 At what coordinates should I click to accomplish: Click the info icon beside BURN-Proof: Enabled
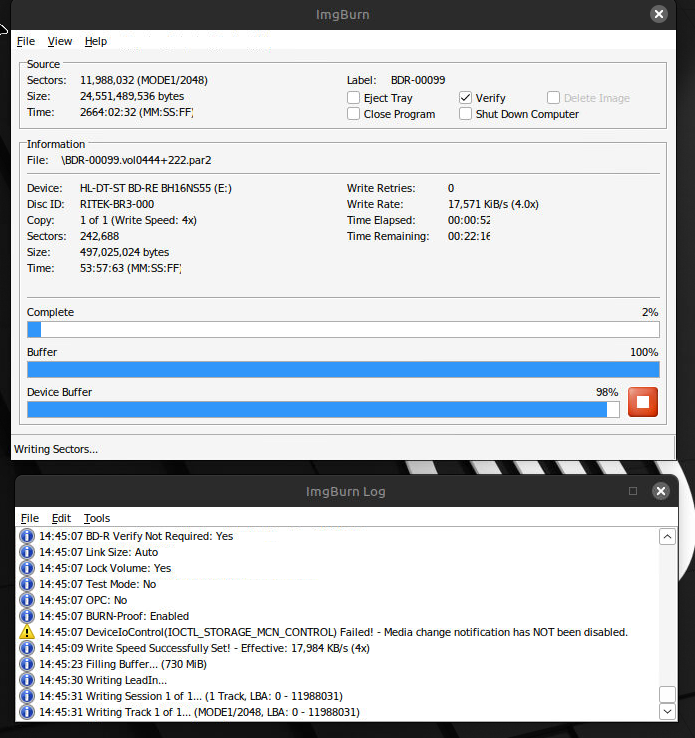point(27,616)
